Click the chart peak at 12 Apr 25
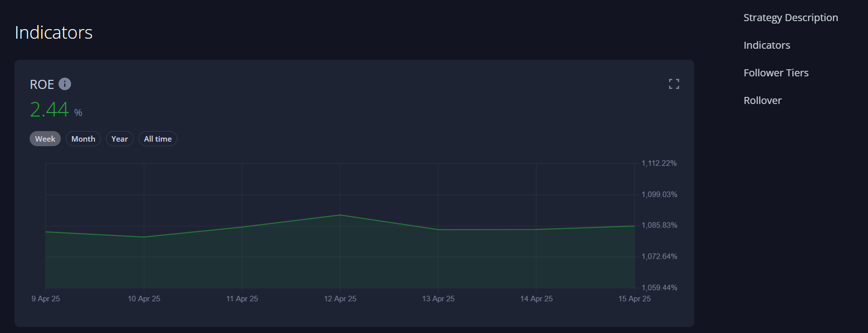Screen dimensions: 868x333 (340, 215)
